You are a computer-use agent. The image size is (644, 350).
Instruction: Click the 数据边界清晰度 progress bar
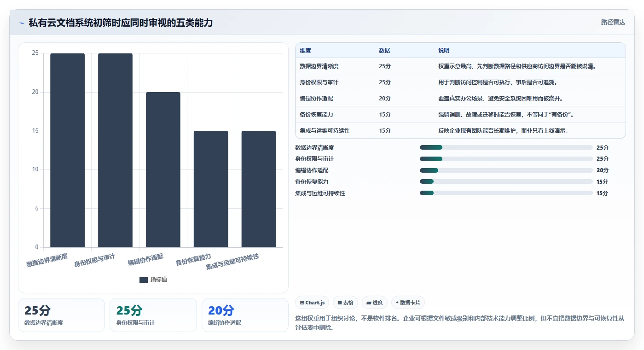(x=506, y=147)
